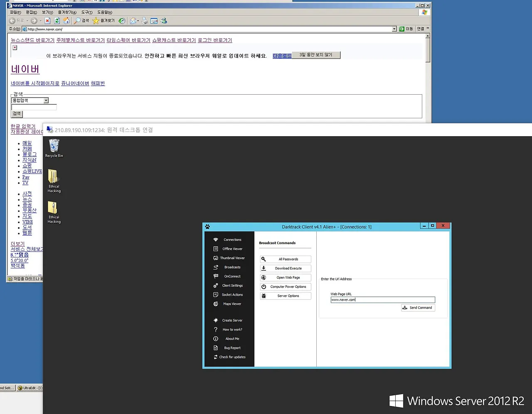Click the 검색 search button on Naver page
Image resolution: width=532 pixels, height=414 pixels.
(17, 114)
